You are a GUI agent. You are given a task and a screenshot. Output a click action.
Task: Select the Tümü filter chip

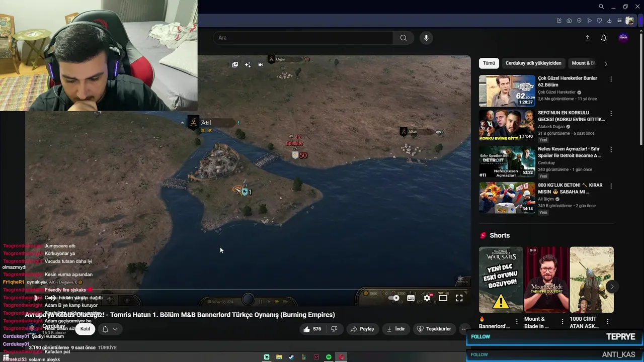coord(489,63)
